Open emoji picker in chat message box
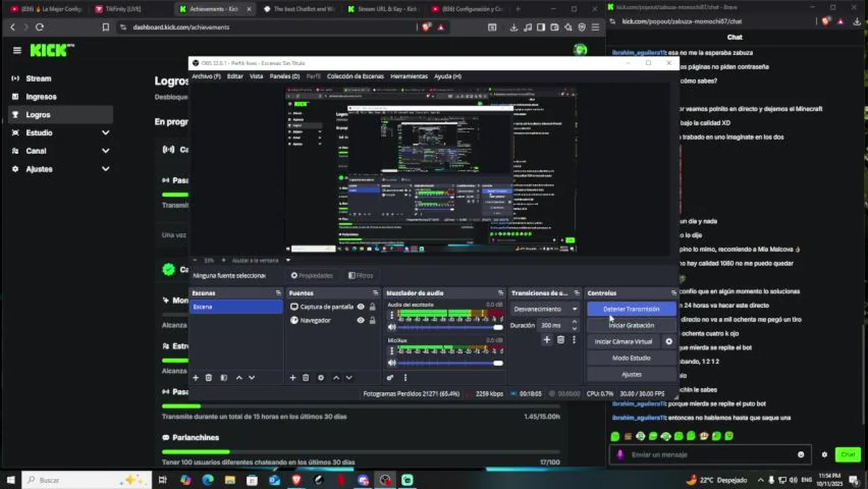This screenshot has width=868, height=489. point(801,454)
